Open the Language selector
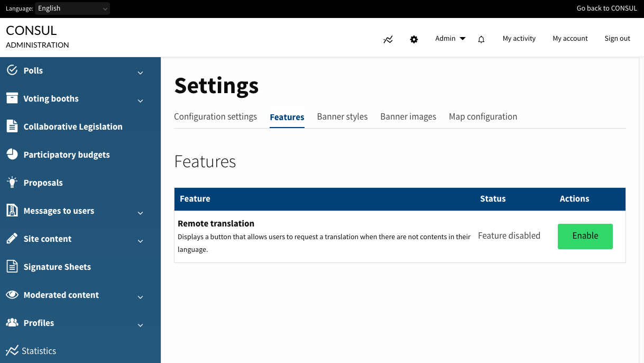The height and width of the screenshot is (363, 644). [72, 8]
